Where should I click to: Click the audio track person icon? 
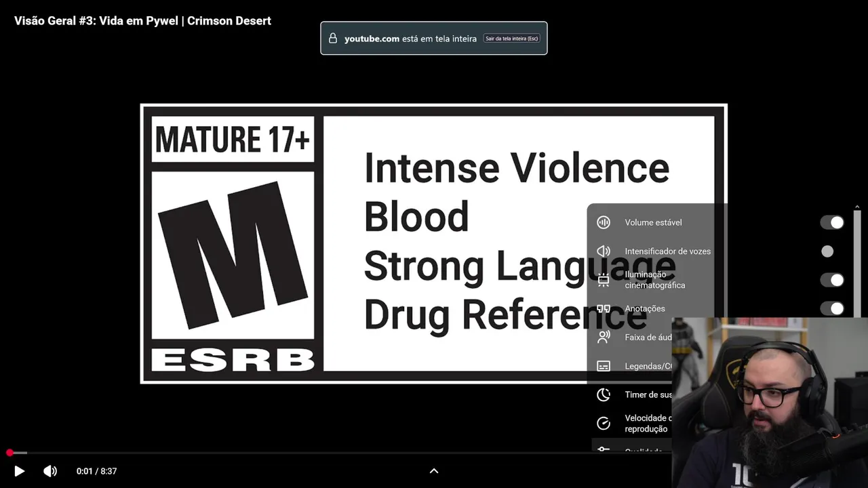click(604, 337)
